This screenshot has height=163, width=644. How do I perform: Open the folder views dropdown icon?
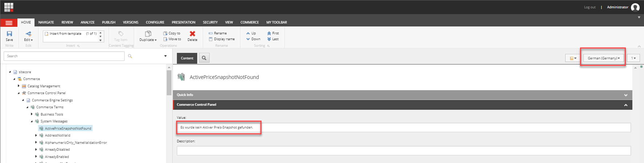pyautogui.click(x=573, y=58)
